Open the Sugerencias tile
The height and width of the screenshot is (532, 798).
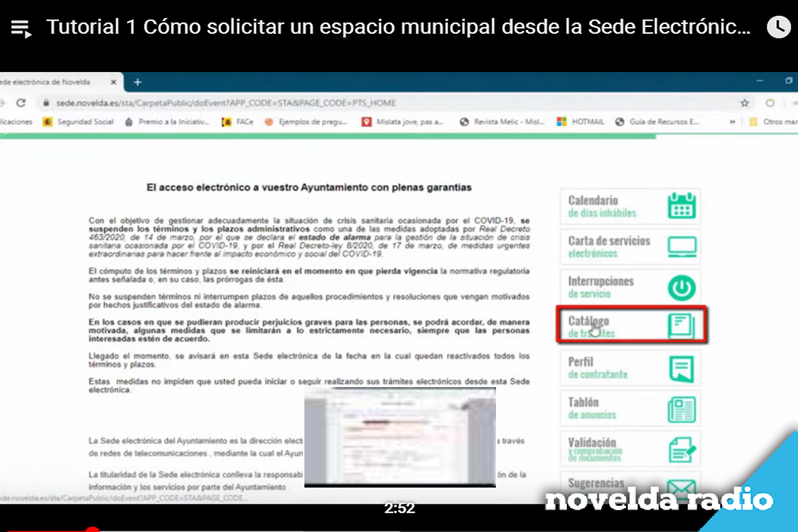630,486
